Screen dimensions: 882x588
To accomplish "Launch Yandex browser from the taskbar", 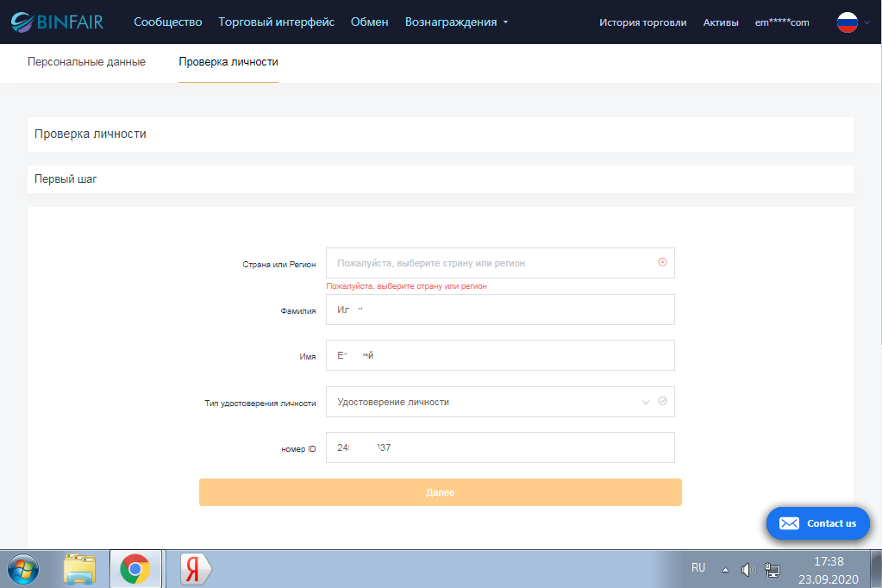I will coord(196,569).
